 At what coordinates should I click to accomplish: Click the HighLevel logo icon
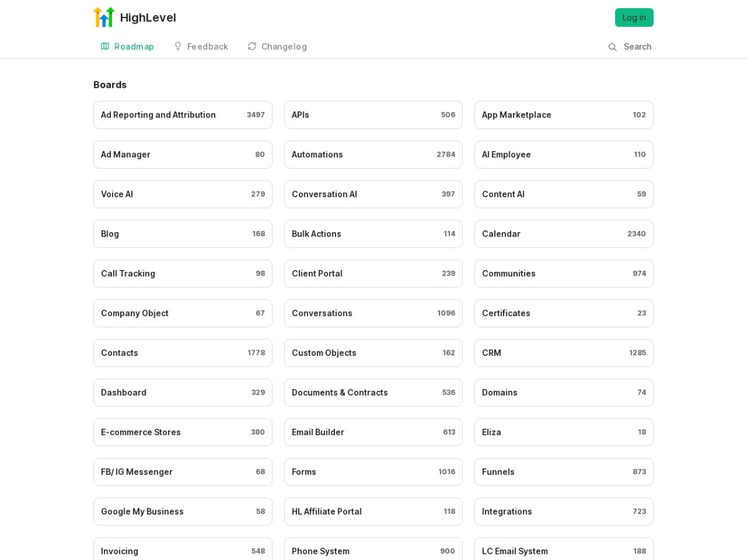click(x=104, y=17)
